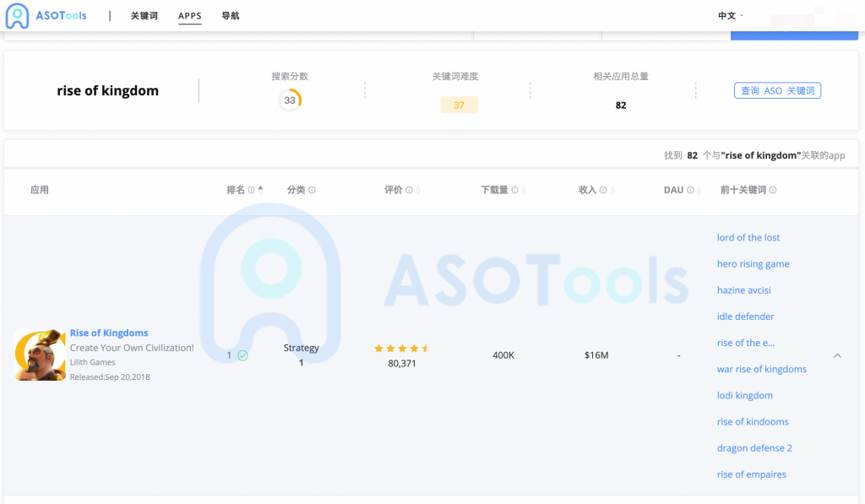
Task: Click the ASOTools brand name text
Action: point(61,15)
